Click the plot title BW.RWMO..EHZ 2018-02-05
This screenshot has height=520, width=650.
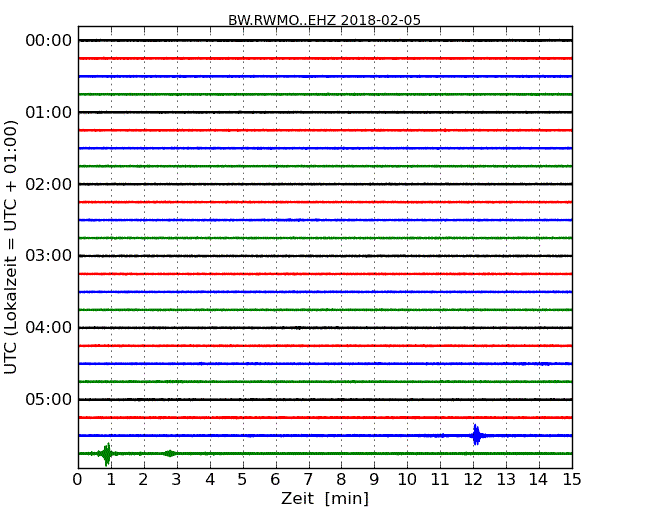324,20
